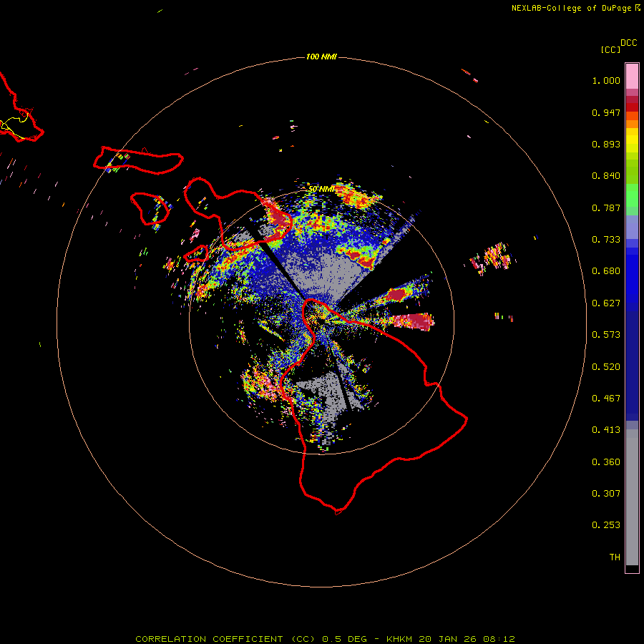The image size is (644, 644).
Task: Click the 20 JAN 26 date in caption
Action: 449,639
